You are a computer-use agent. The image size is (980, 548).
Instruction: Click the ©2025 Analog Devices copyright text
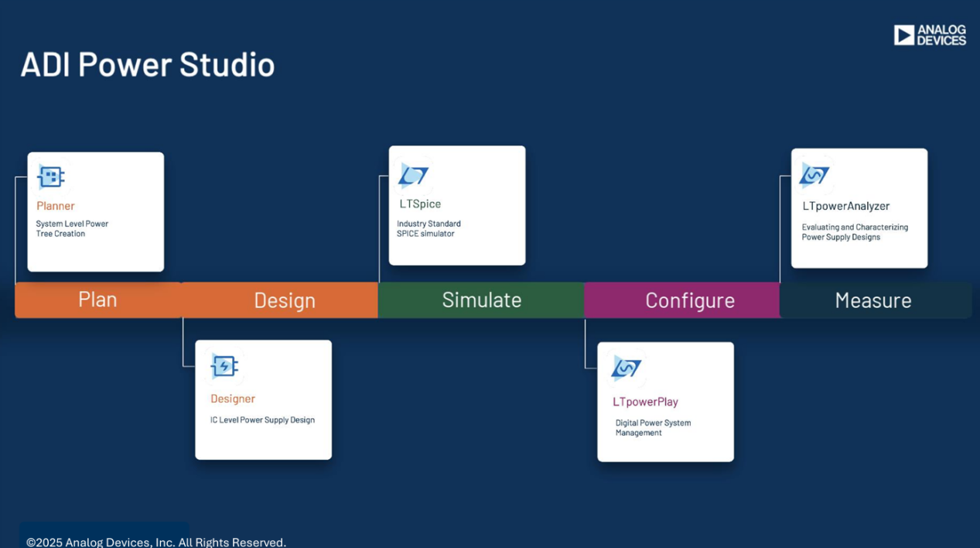click(x=156, y=542)
